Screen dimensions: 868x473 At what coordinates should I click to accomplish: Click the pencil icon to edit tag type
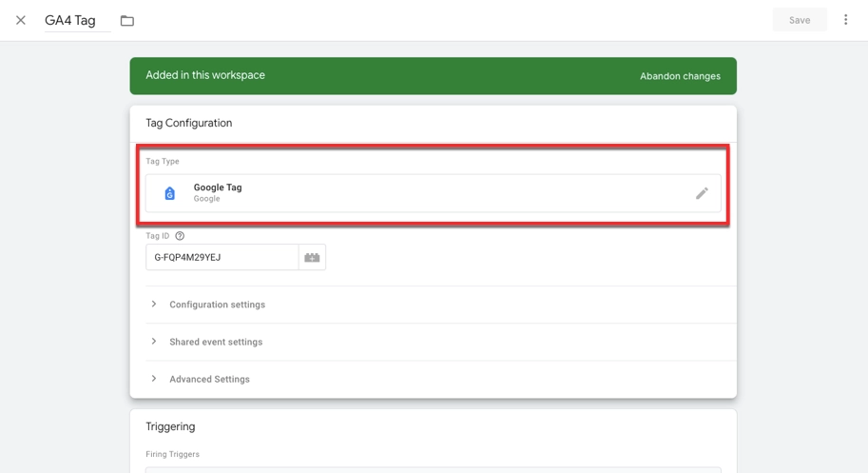(702, 193)
